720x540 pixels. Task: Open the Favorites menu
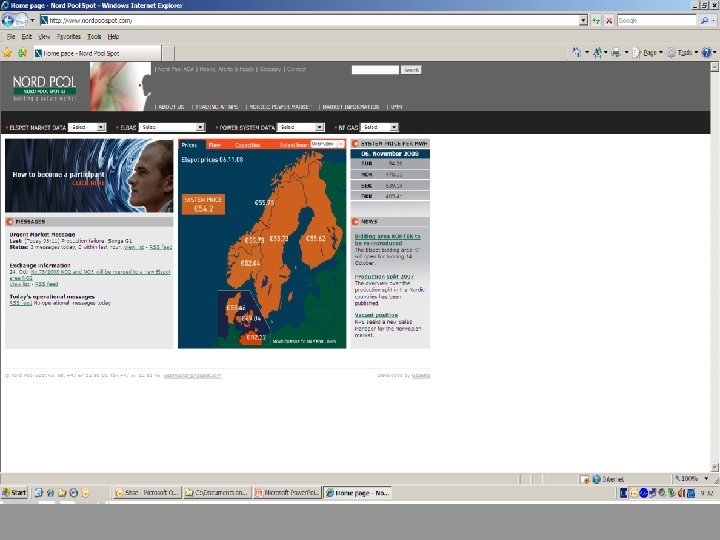68,37
